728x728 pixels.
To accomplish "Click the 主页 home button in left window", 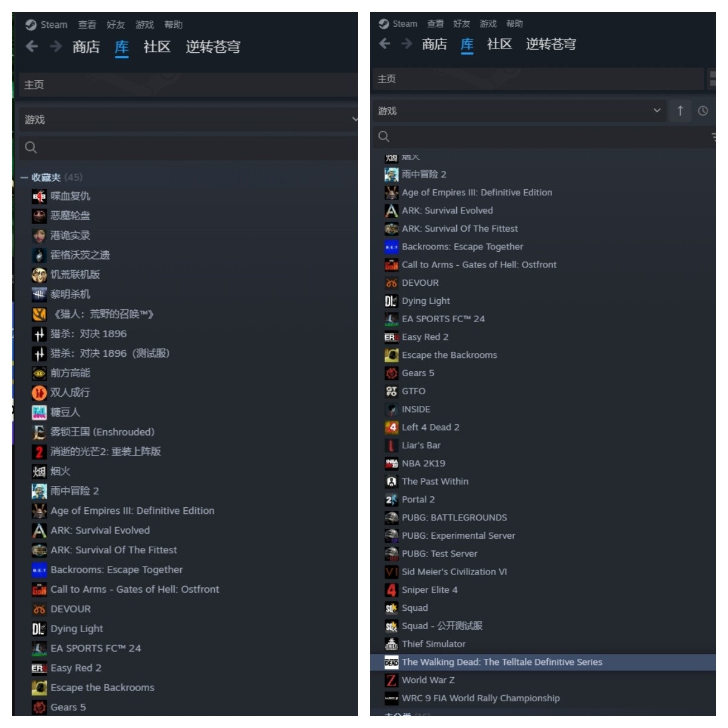I will click(188, 85).
